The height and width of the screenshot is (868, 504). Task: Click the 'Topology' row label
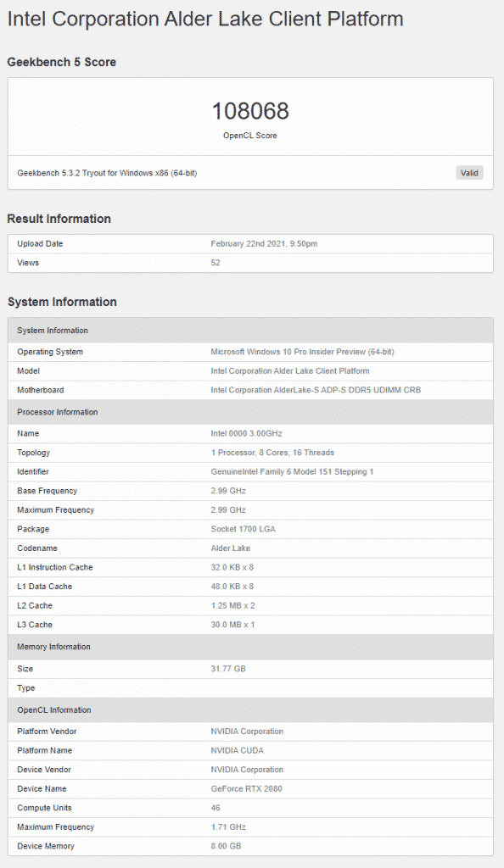coord(33,453)
